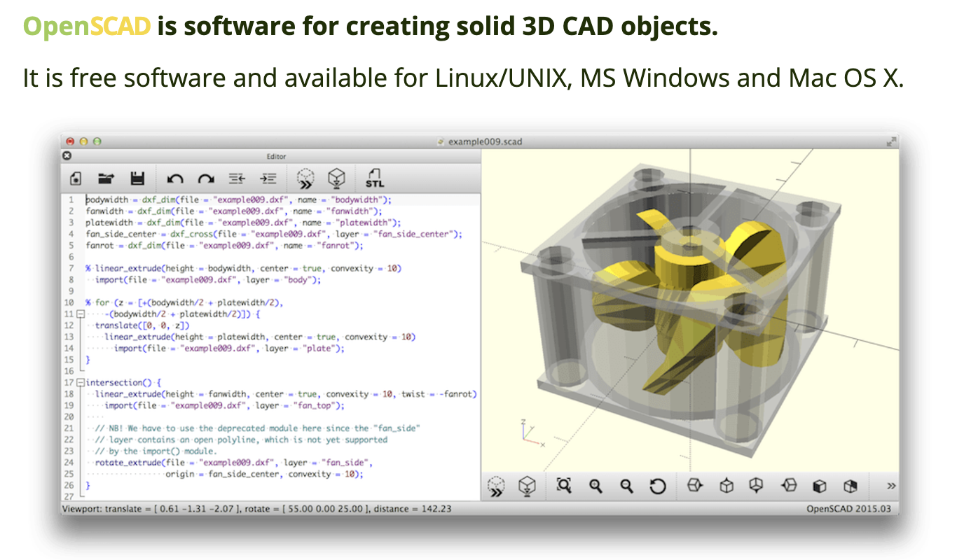
Task: Click line 10 beginning with % for (z
Action: (184, 302)
